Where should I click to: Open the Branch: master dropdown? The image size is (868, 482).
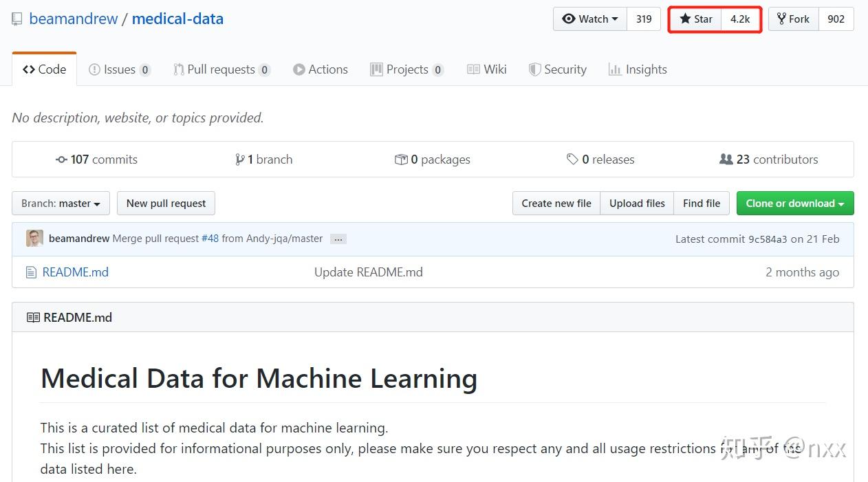point(61,204)
